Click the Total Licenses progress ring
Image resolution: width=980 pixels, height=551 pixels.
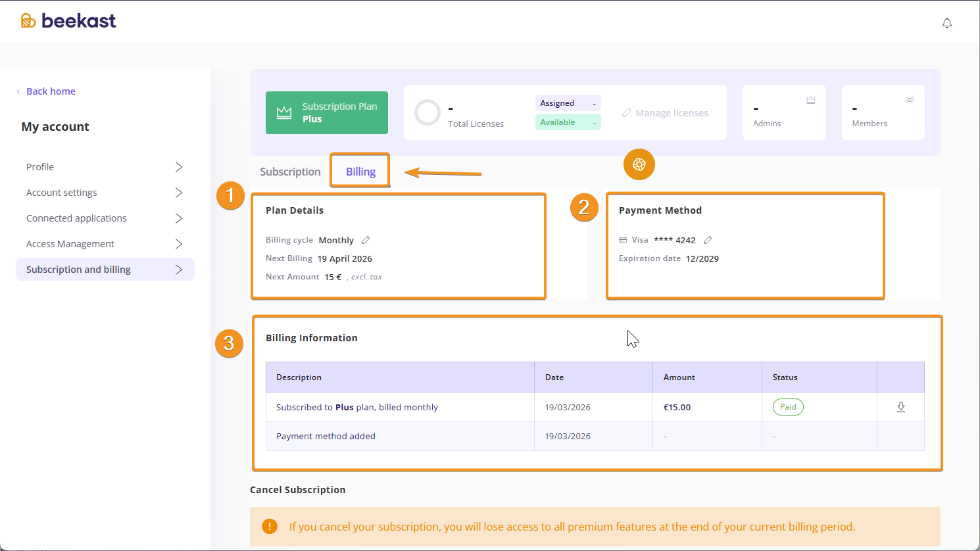click(x=427, y=112)
